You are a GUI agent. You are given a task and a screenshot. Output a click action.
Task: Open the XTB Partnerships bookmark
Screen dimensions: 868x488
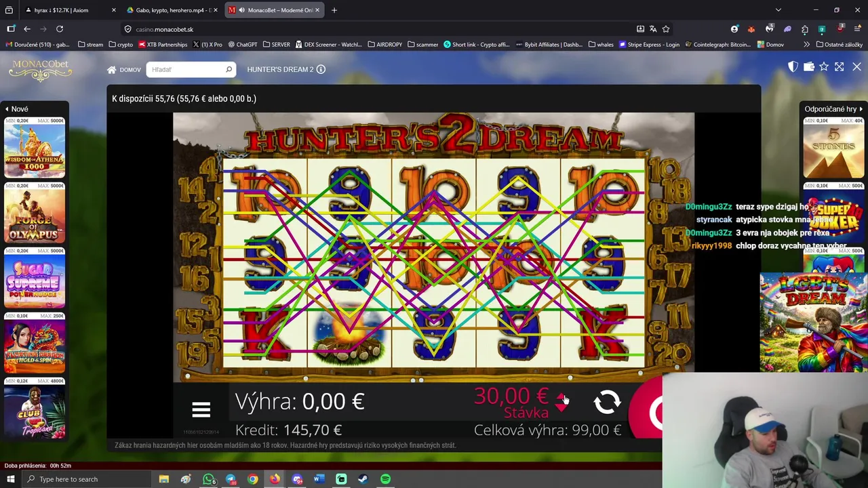[163, 45]
